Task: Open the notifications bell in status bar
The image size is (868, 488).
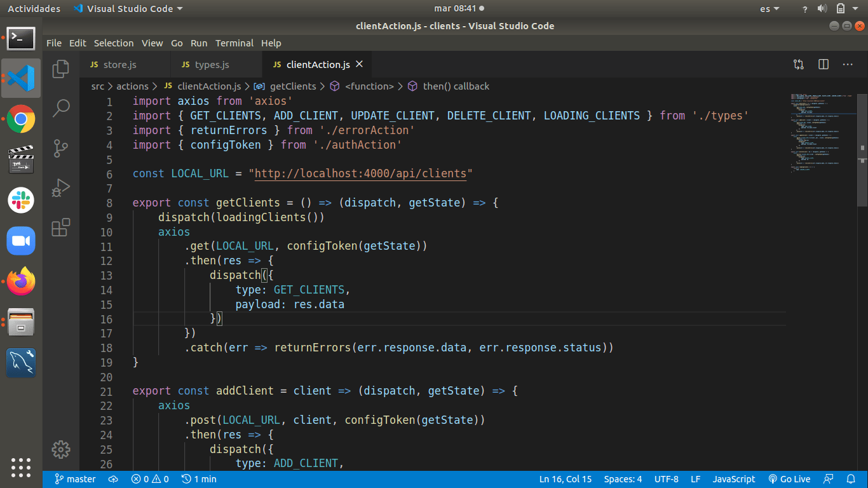Action: pos(851,479)
